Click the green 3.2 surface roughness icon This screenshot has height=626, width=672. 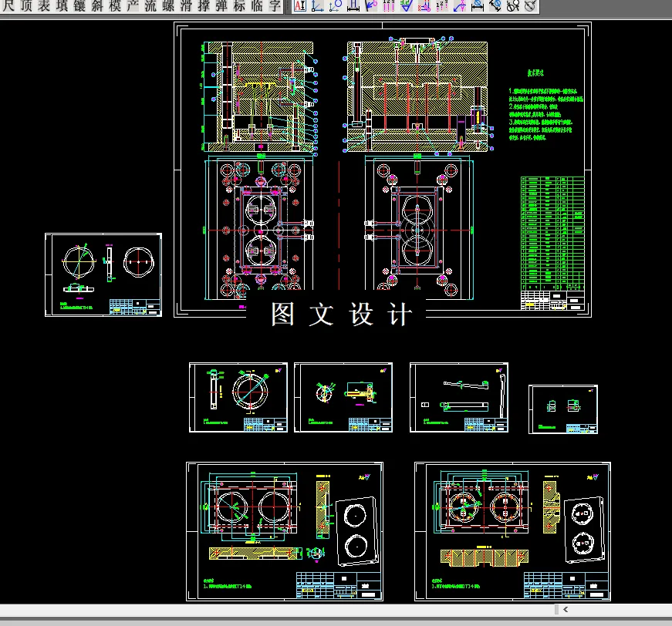click(x=407, y=5)
